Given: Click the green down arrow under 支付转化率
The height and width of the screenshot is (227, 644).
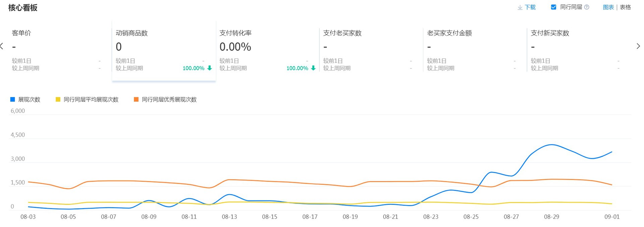Looking at the screenshot, I should (x=313, y=68).
